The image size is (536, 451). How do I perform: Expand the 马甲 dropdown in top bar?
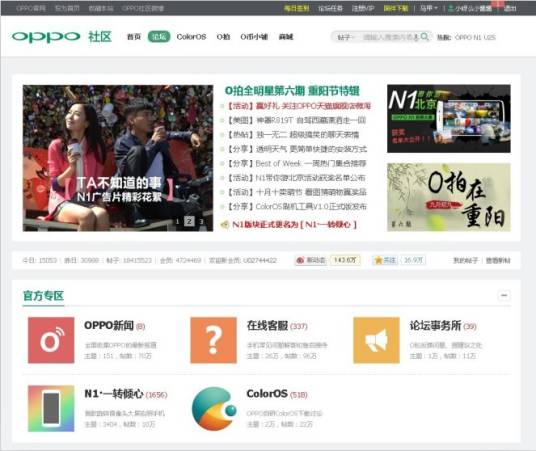coord(429,8)
